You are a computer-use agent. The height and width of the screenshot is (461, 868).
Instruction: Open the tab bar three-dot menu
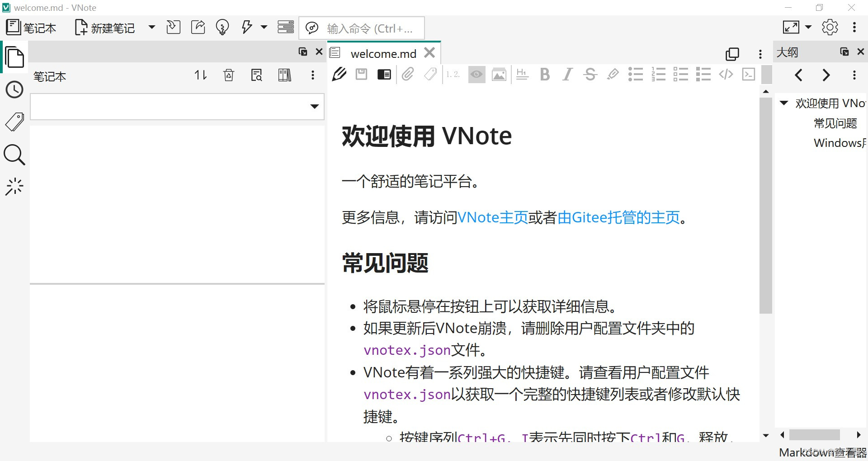[x=760, y=54]
